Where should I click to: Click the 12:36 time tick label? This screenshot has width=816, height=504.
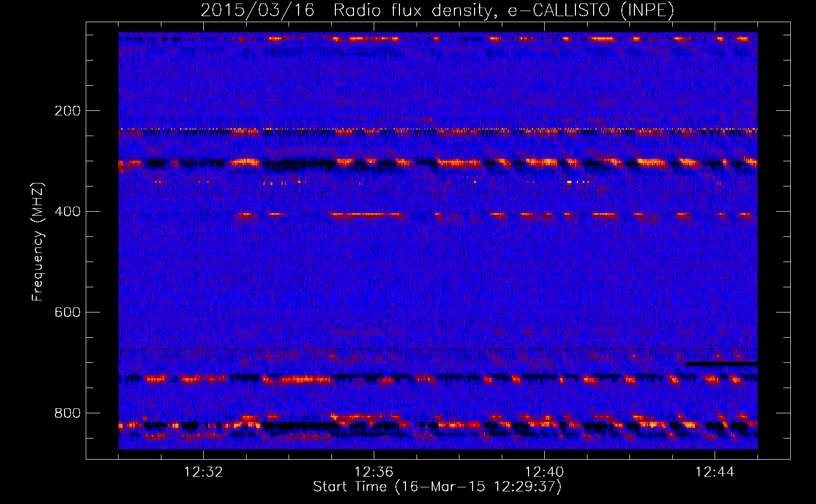point(374,472)
